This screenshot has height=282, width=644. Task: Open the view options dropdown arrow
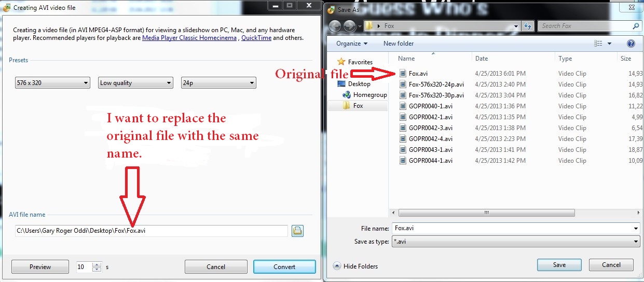point(609,44)
